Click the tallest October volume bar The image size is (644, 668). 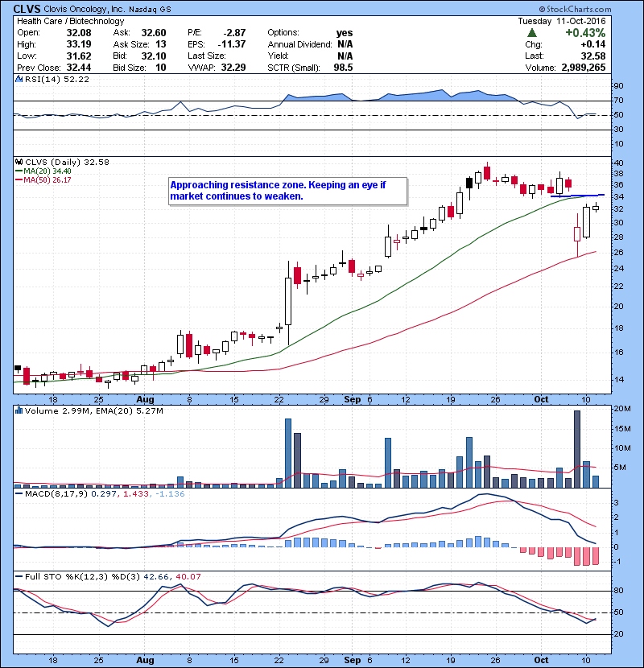pyautogui.click(x=577, y=449)
